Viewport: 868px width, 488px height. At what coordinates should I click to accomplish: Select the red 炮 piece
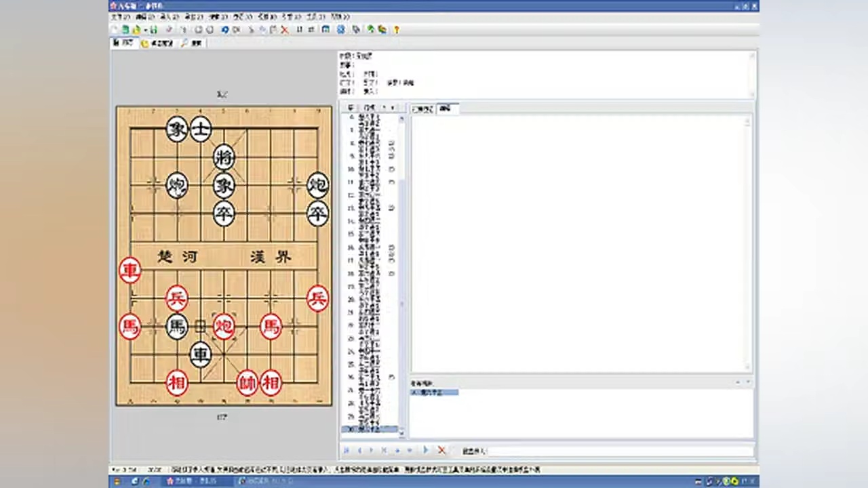click(x=224, y=327)
